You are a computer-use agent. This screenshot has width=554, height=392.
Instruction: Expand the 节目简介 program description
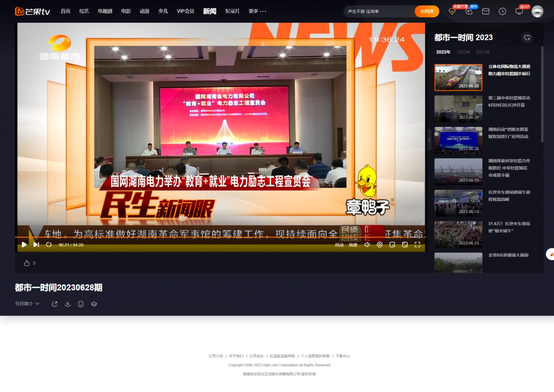click(x=27, y=304)
